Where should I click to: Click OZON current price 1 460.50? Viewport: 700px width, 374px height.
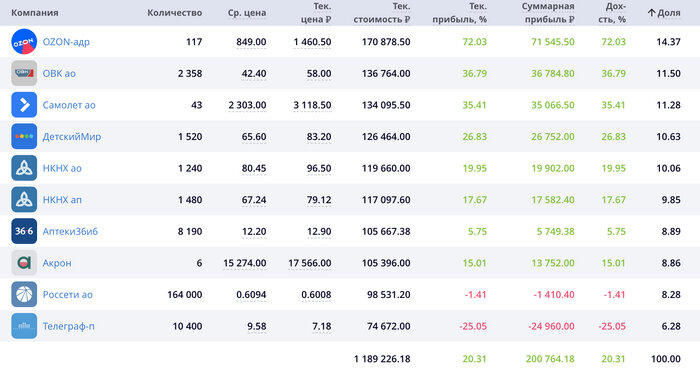(x=312, y=42)
